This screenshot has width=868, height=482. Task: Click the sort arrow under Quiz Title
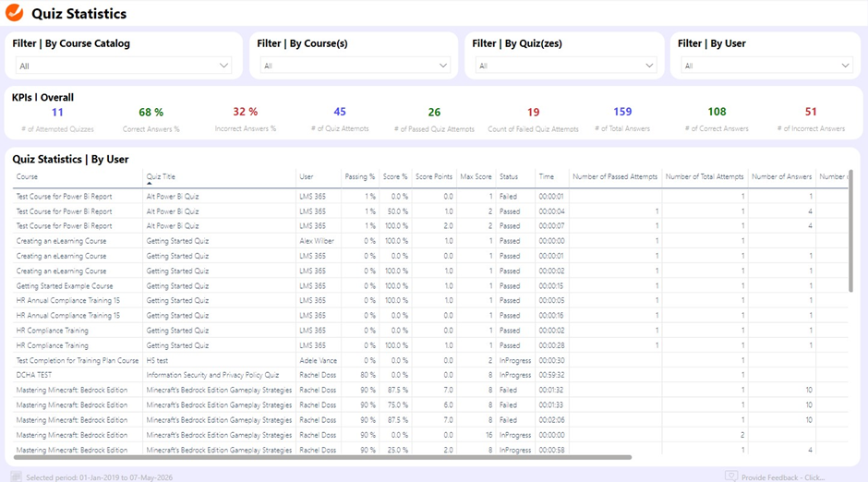click(149, 184)
